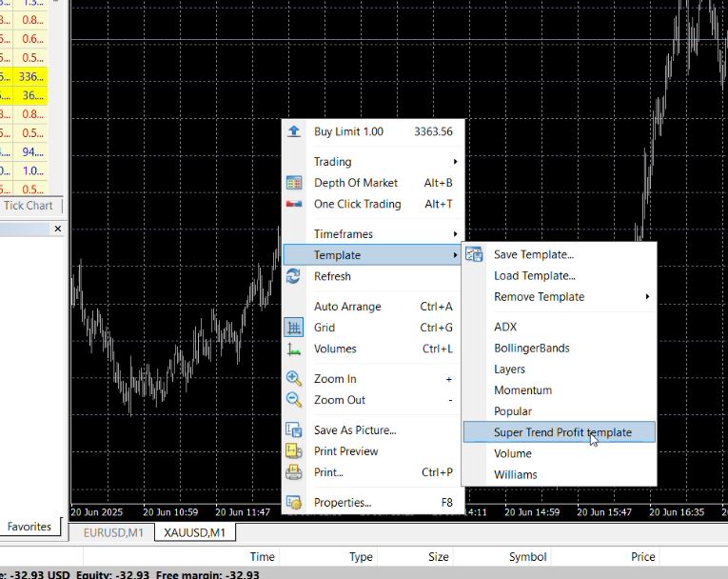Image resolution: width=728 pixels, height=579 pixels.
Task: Click the Save As Picture icon
Action: 294,430
